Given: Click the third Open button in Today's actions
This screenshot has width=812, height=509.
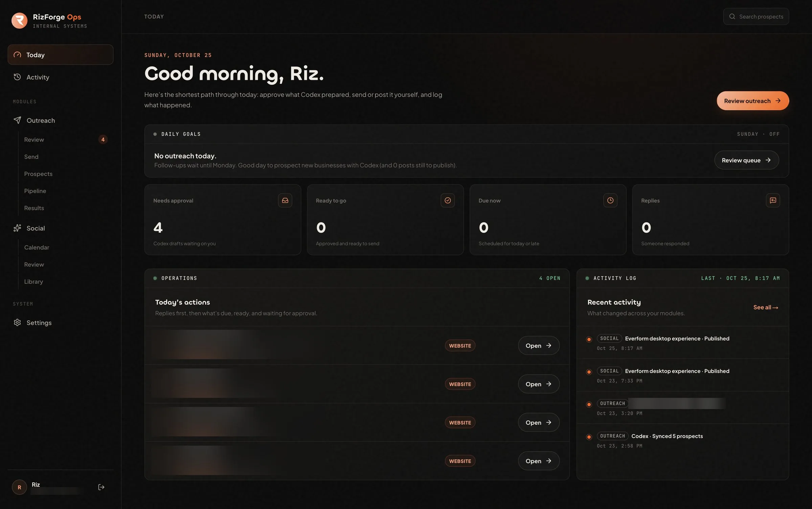Looking at the screenshot, I should point(539,423).
